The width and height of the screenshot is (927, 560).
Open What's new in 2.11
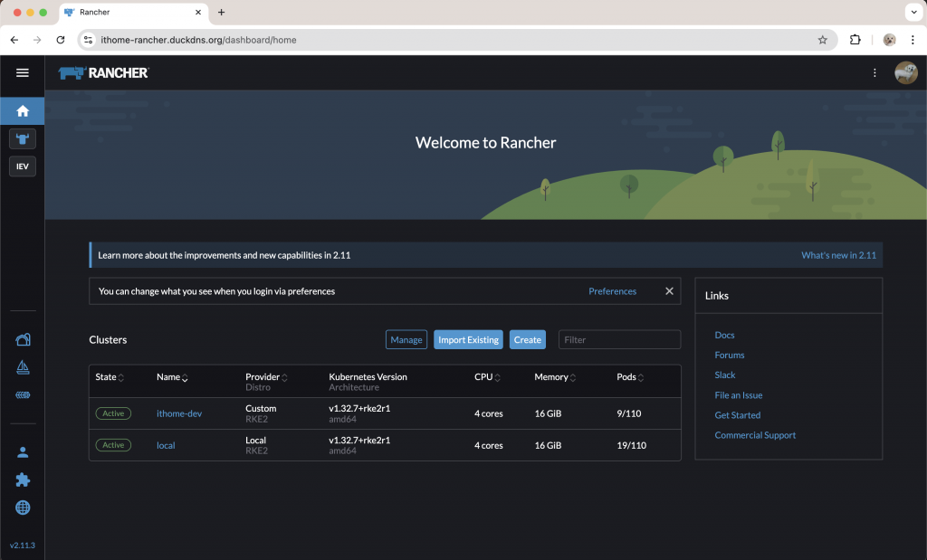[x=838, y=255]
